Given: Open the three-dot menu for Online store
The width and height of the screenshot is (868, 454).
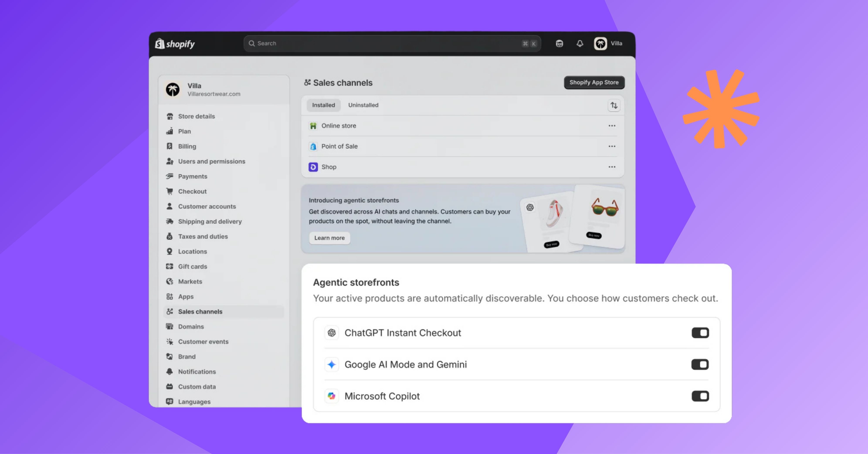Looking at the screenshot, I should coord(612,126).
